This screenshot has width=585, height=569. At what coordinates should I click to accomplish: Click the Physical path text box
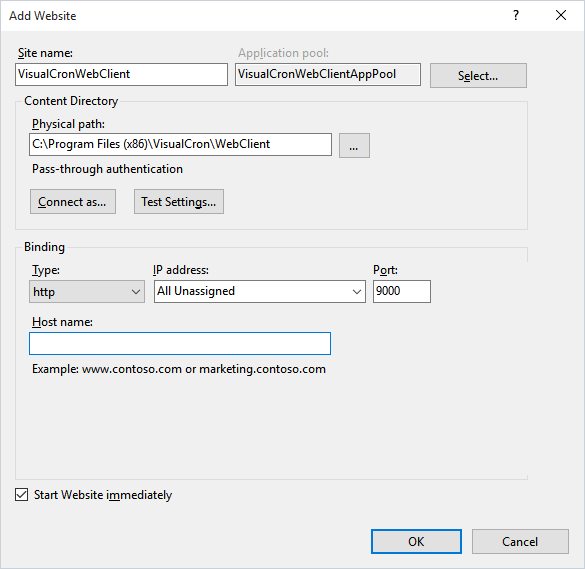point(180,144)
